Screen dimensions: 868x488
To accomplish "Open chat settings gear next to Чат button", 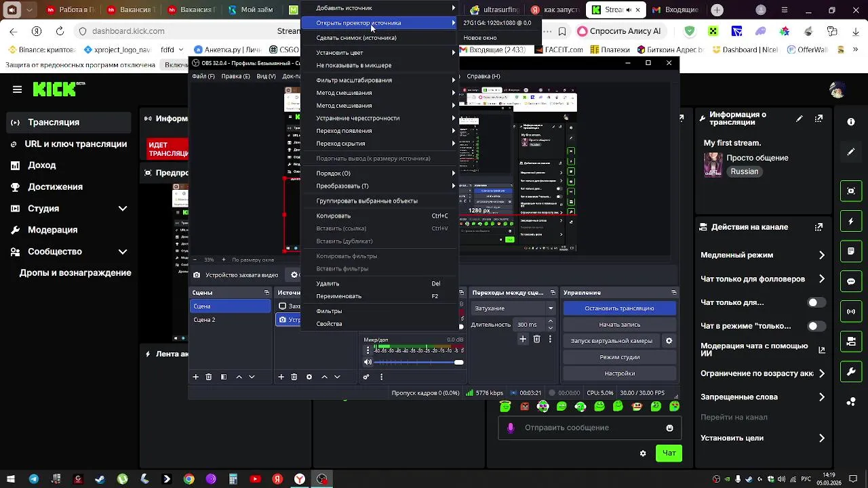I will [643, 453].
